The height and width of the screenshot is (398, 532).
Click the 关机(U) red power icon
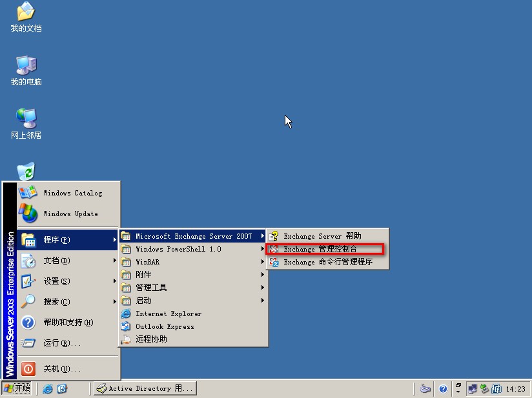pos(28,368)
